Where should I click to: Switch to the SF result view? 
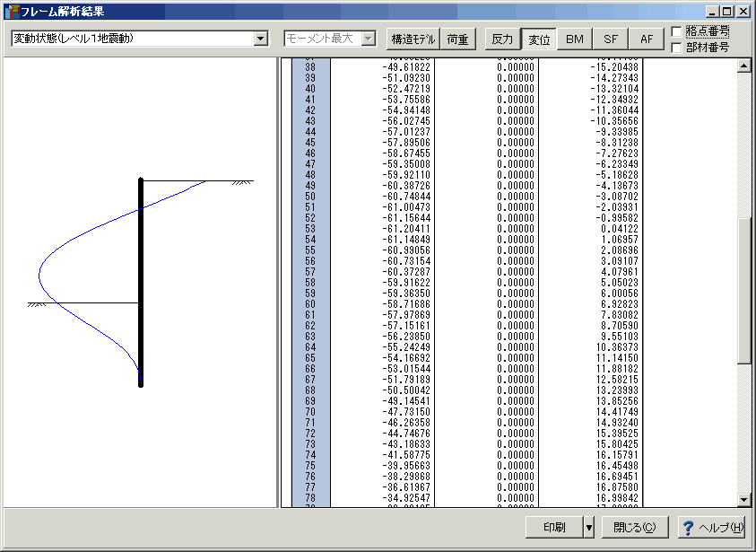pyautogui.click(x=610, y=39)
